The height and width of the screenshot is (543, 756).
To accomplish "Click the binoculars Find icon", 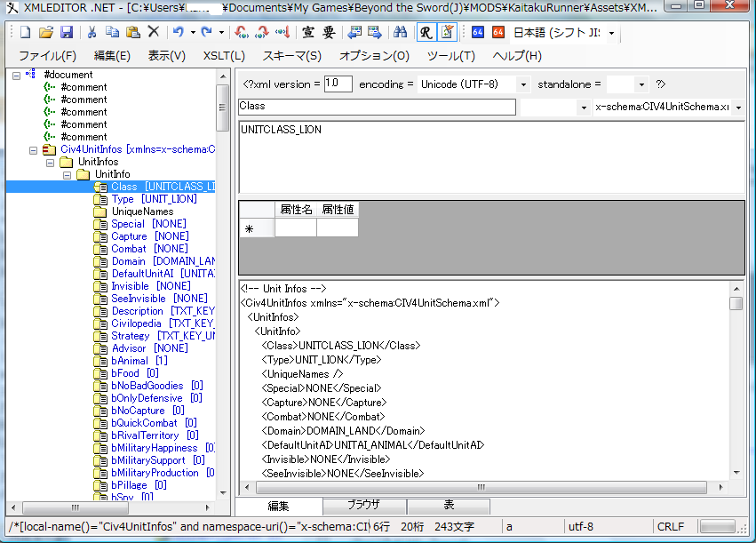I will pos(400,33).
